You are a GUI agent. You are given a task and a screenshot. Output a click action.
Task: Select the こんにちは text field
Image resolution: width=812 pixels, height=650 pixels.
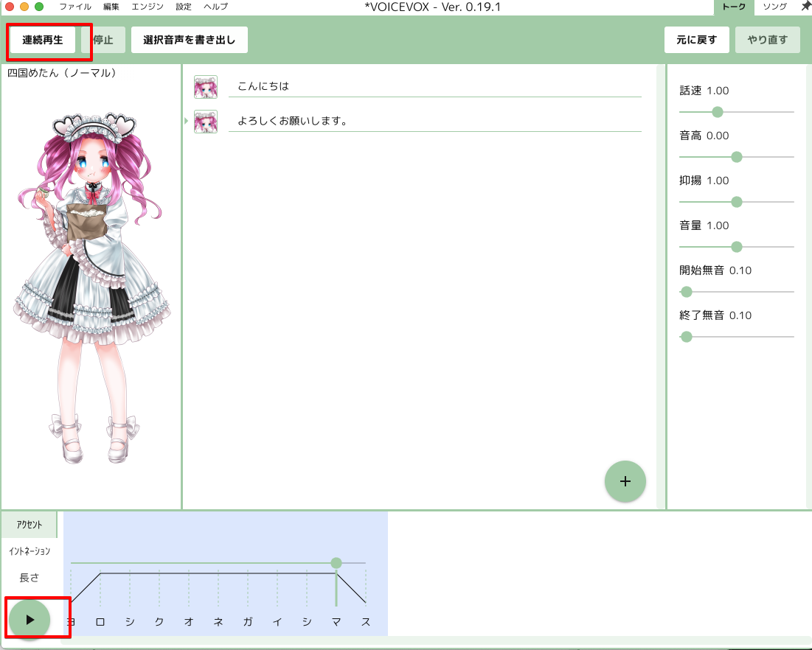pyautogui.click(x=435, y=86)
